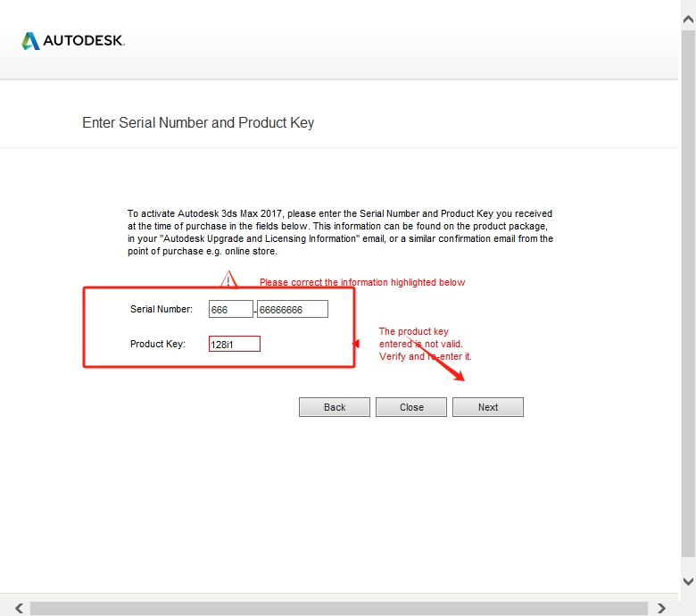This screenshot has width=696, height=616.
Task: Click the "Serial Number:" label
Action: pyautogui.click(x=162, y=310)
